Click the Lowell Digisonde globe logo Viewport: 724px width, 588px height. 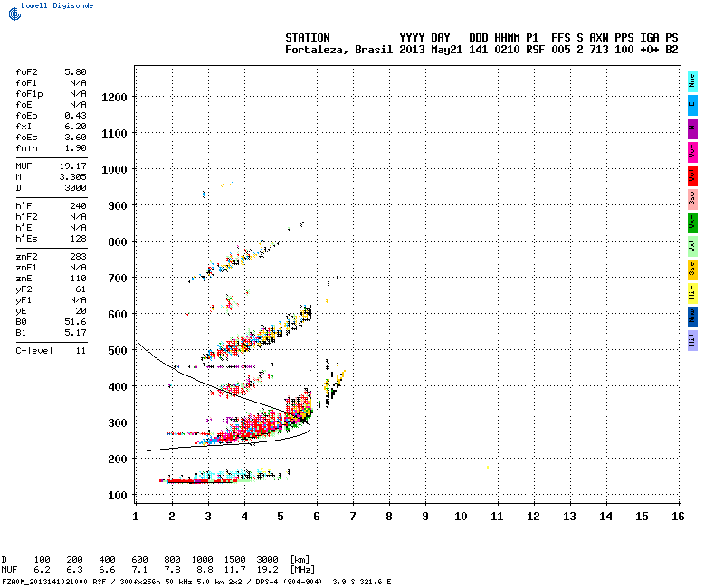(x=14, y=14)
